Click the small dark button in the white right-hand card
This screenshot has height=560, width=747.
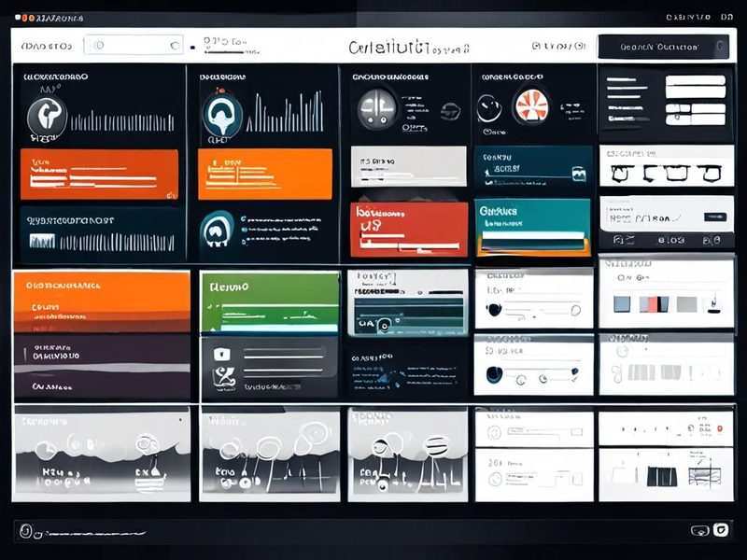715,217
